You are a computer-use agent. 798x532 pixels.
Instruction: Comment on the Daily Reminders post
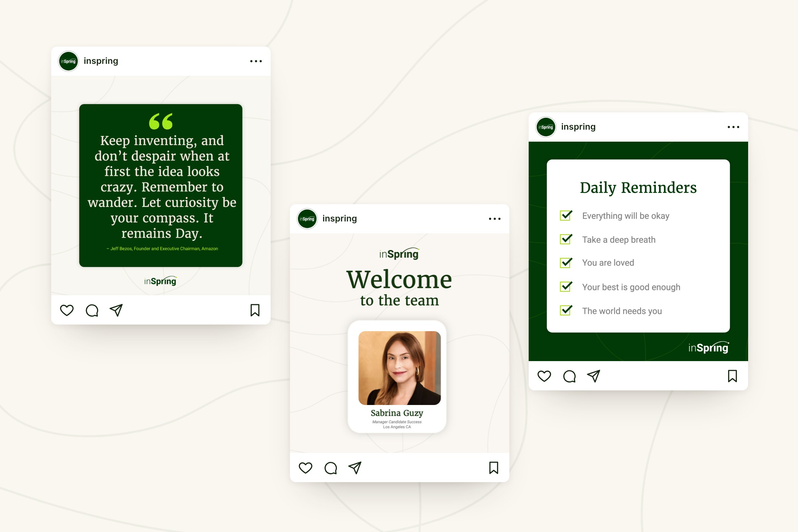(569, 376)
